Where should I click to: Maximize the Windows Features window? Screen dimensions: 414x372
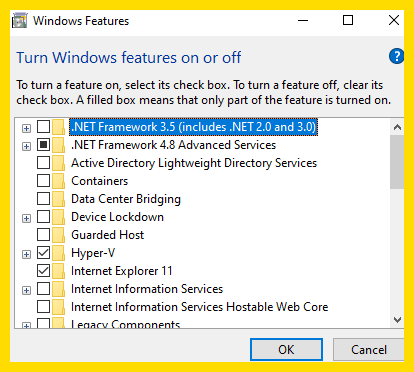click(x=348, y=20)
